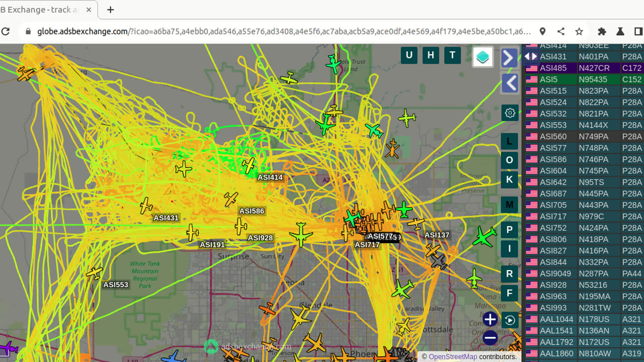Image resolution: width=644 pixels, height=362 pixels.
Task: Select the green aircraft at top of map
Action: [334, 64]
